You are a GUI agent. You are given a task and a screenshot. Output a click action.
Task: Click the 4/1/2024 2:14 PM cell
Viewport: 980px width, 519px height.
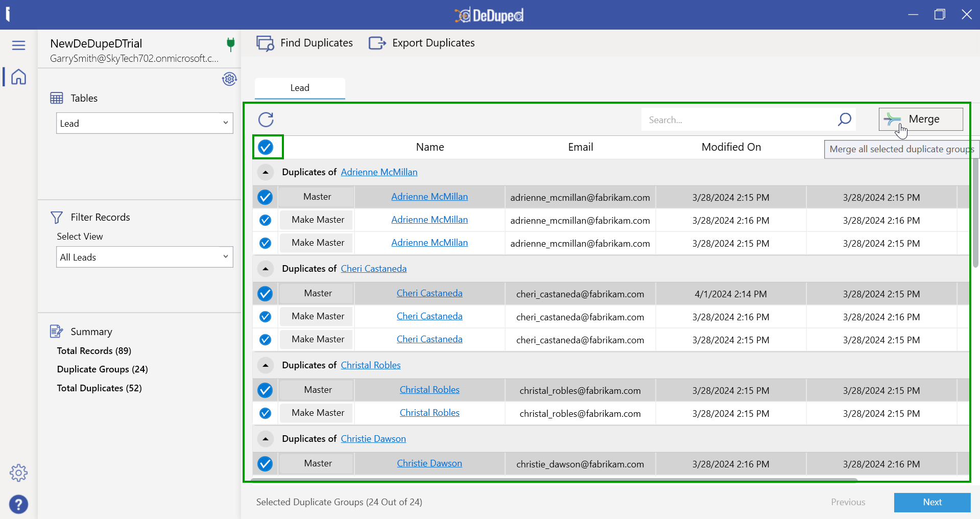731,294
